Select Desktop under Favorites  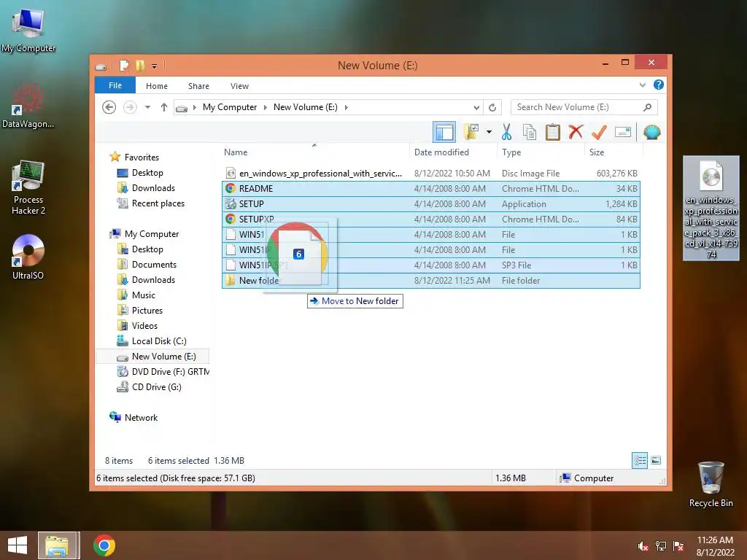coord(147,172)
